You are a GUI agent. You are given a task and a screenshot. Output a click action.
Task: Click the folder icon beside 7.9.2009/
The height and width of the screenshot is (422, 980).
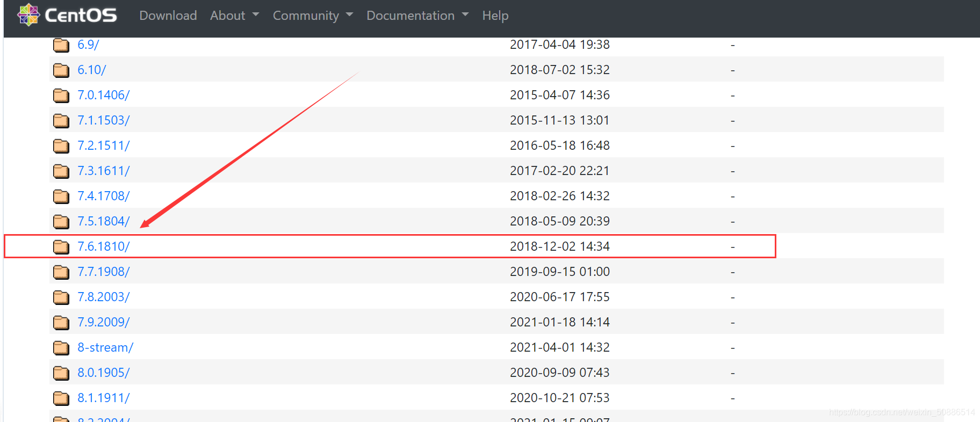click(61, 323)
